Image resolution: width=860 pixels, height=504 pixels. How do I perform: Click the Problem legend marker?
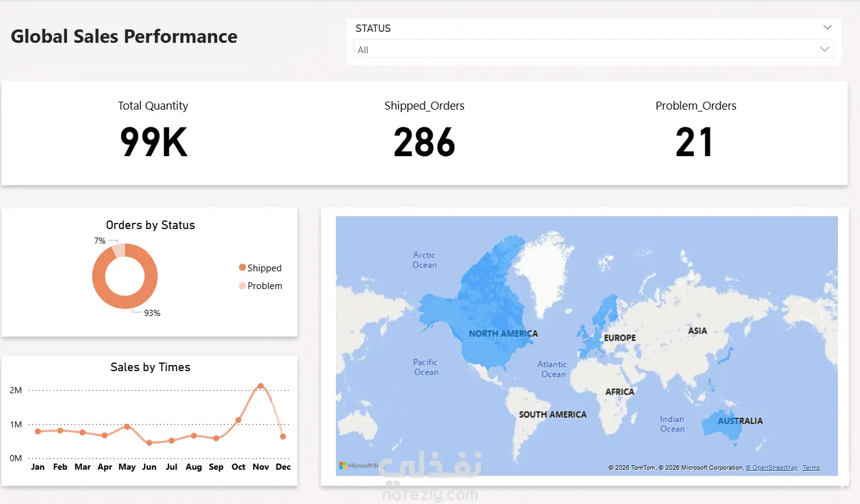click(x=242, y=285)
